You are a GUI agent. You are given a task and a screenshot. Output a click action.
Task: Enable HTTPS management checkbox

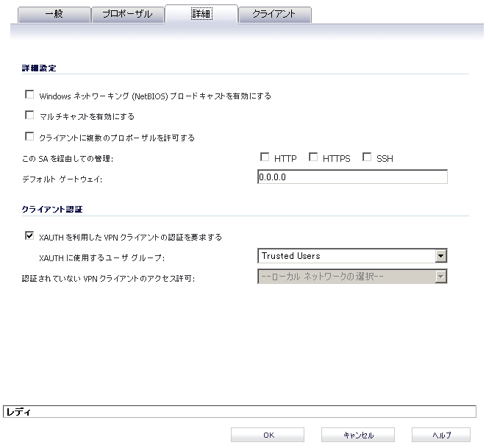tap(313, 157)
